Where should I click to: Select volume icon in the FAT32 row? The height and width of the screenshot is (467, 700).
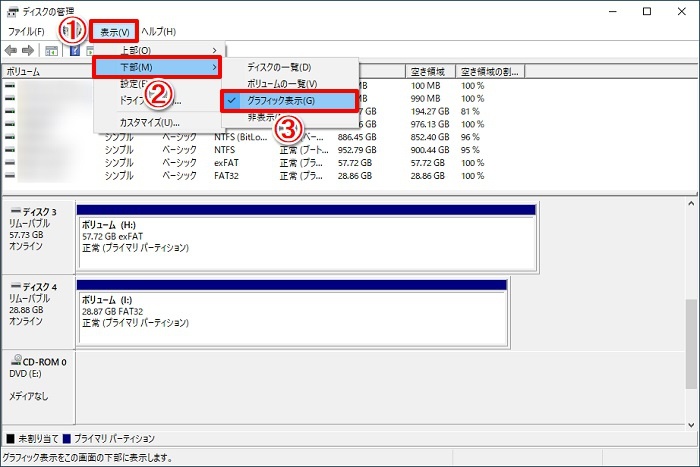10,176
